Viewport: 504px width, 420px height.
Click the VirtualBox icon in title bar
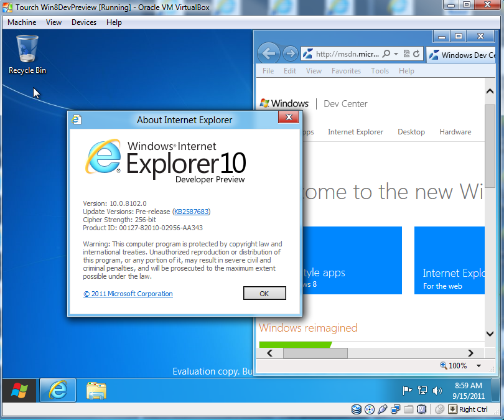7,7
